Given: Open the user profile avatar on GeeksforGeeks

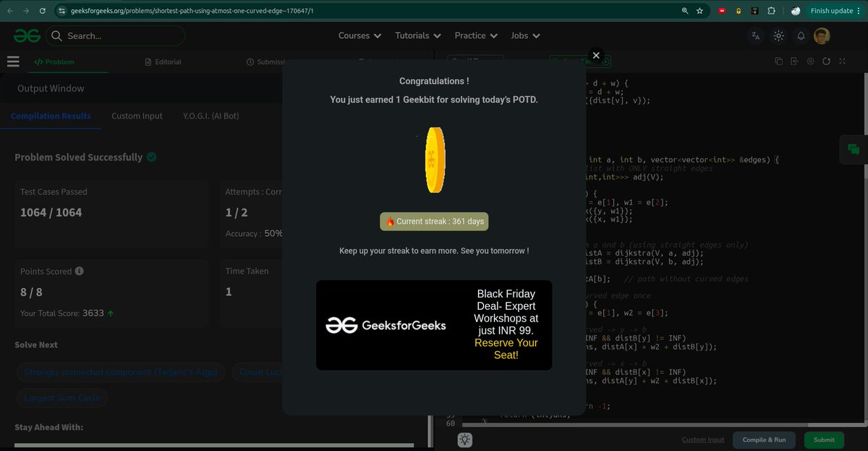Looking at the screenshot, I should click(822, 35).
